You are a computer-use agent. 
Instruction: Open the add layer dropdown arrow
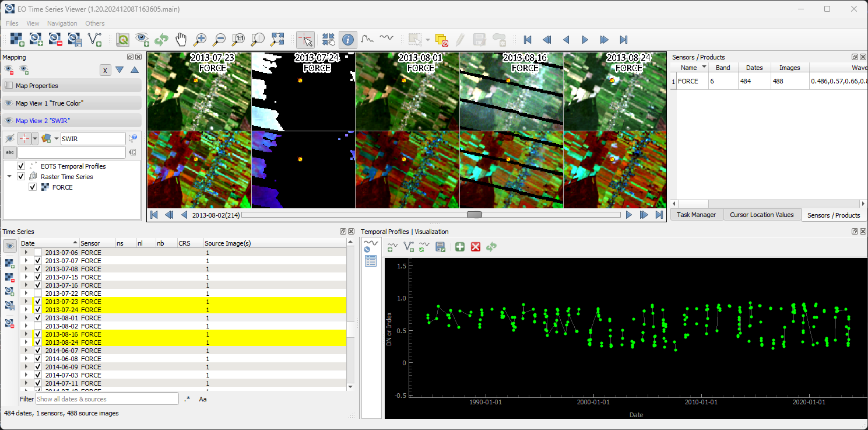[57, 139]
